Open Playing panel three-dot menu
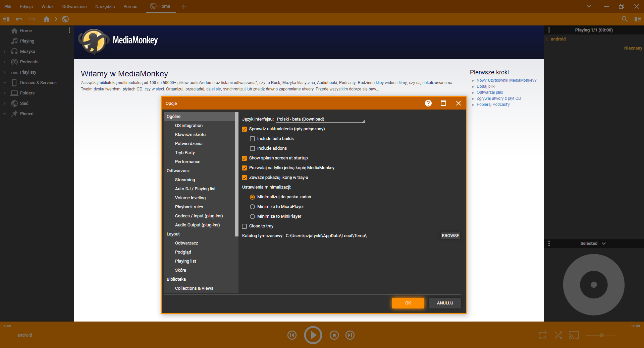644x348 pixels. [549, 30]
